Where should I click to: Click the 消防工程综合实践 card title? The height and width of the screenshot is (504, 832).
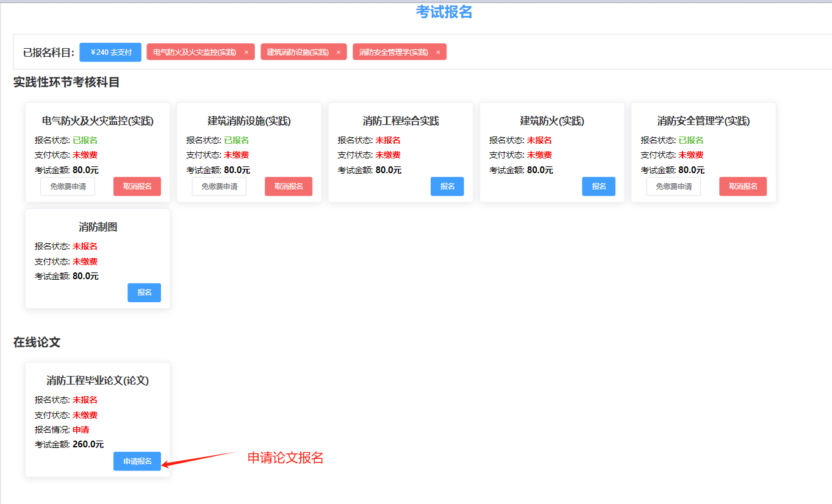click(x=401, y=121)
